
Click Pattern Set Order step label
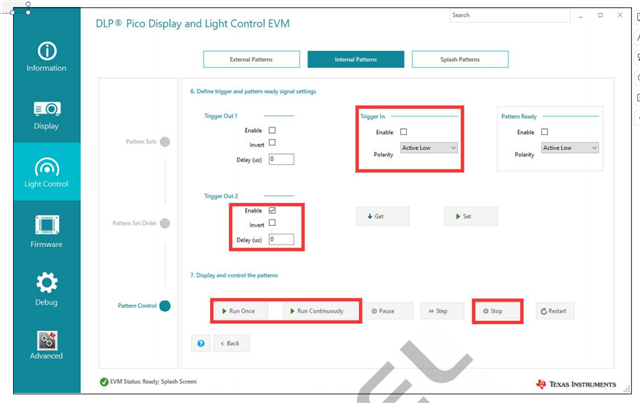(135, 223)
